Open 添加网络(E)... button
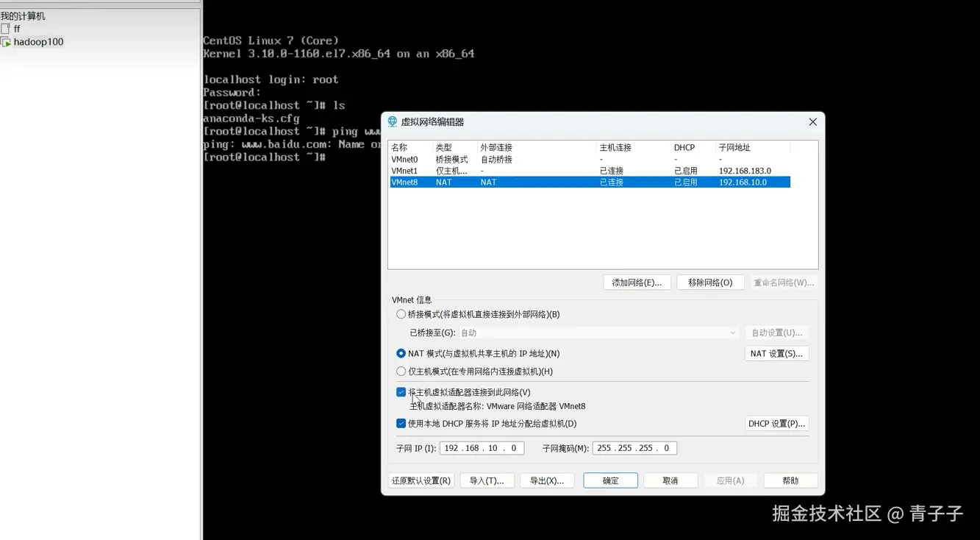 [x=637, y=283]
